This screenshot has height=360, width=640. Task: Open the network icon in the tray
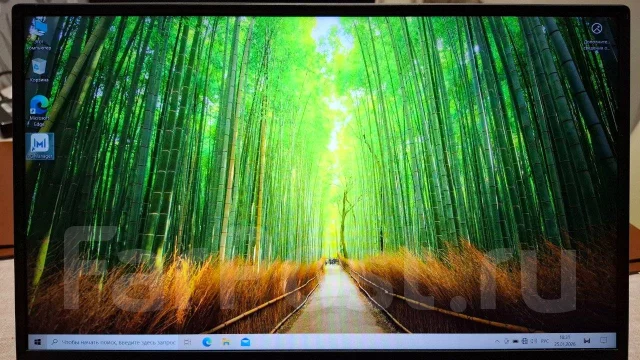[x=524, y=341]
